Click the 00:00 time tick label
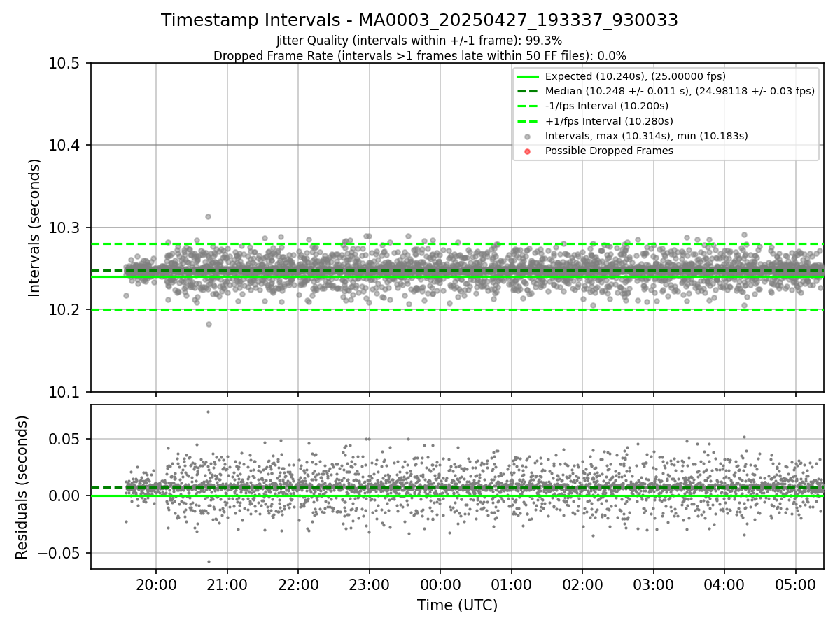Viewport: 840px width, 630px height. click(440, 584)
